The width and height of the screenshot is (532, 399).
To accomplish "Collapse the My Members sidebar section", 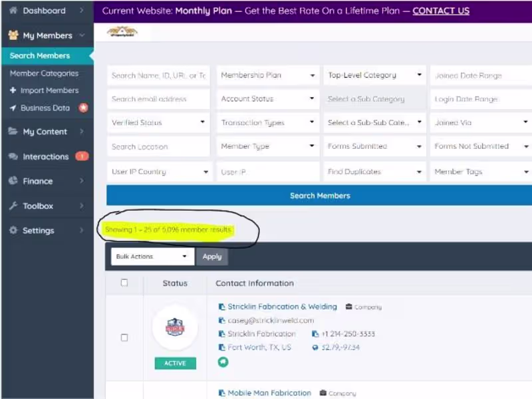I will [x=47, y=35].
